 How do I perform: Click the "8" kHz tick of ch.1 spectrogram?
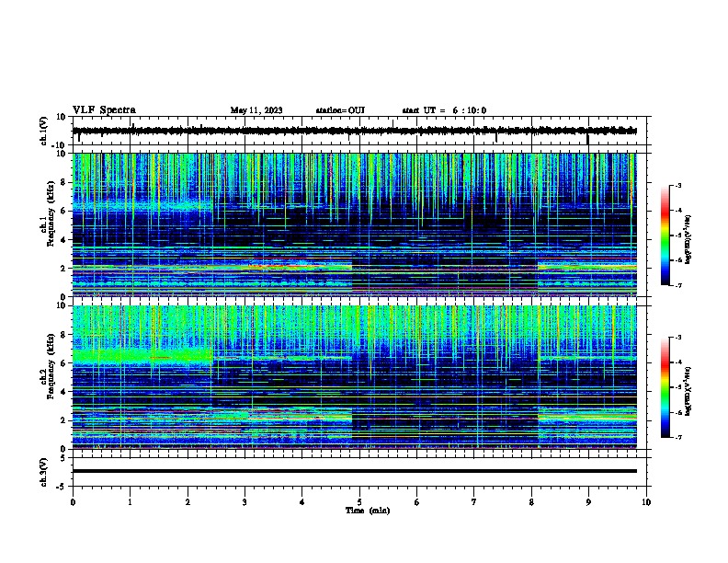[64, 182]
